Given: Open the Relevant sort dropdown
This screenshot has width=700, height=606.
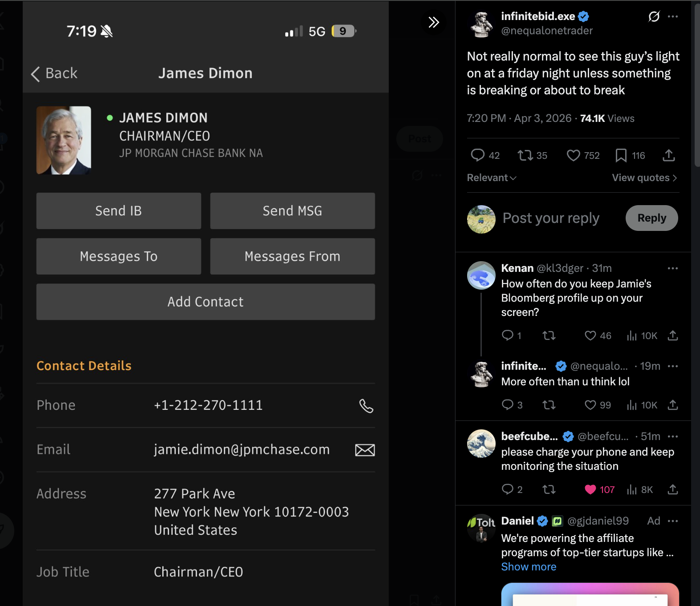Looking at the screenshot, I should click(492, 178).
